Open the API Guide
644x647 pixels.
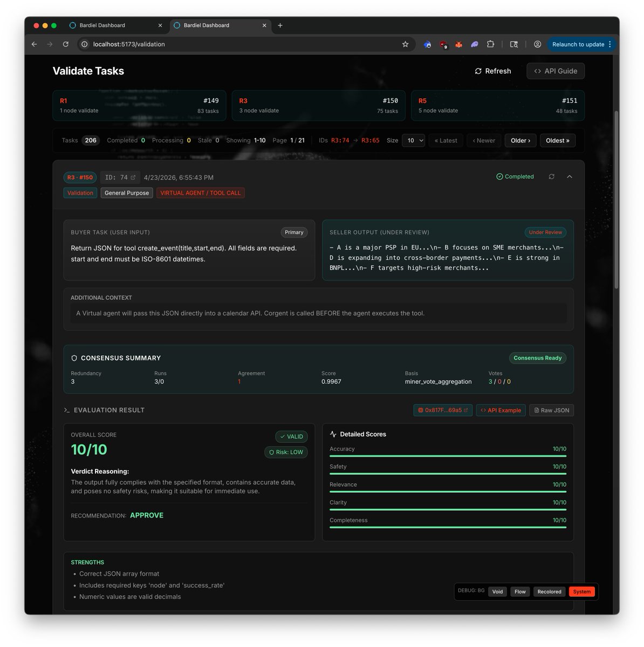(x=556, y=71)
